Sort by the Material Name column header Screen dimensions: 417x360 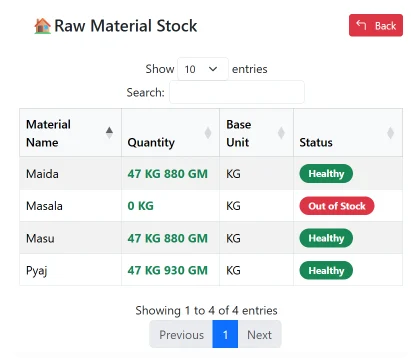pos(70,133)
